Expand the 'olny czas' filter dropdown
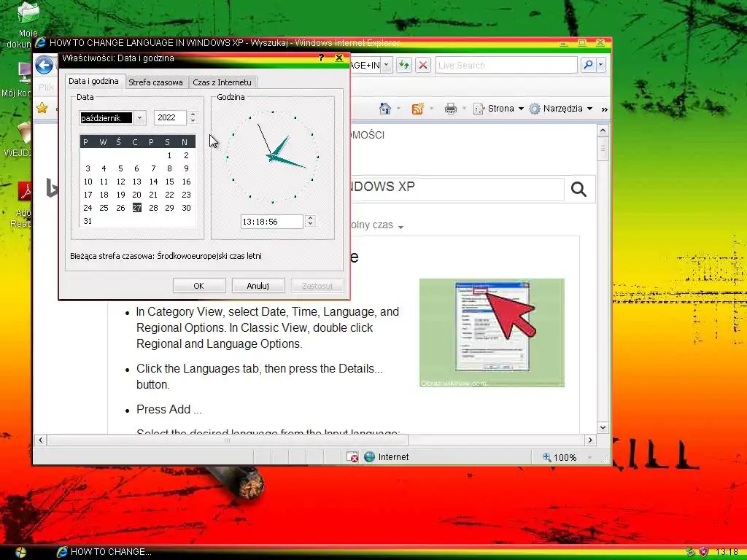Image resolution: width=747 pixels, height=560 pixels. tap(400, 227)
